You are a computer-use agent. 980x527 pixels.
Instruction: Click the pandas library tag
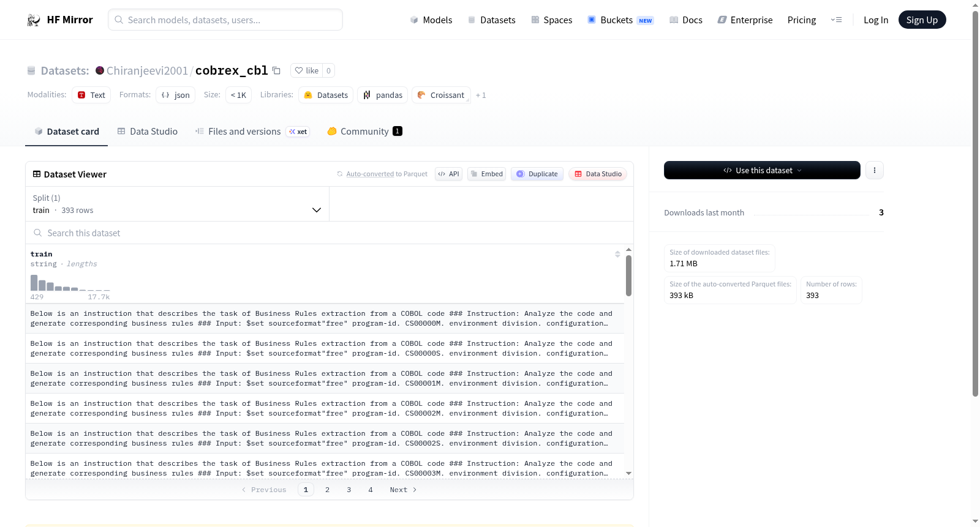point(382,95)
